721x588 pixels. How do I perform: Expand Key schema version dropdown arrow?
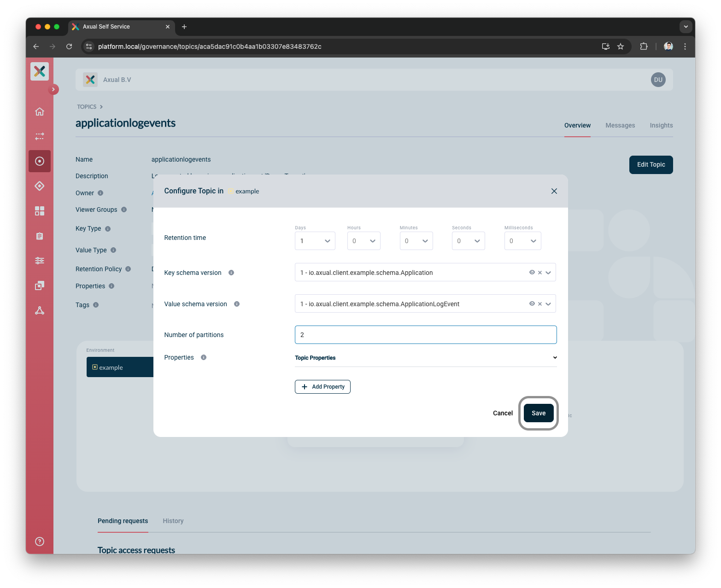click(548, 273)
